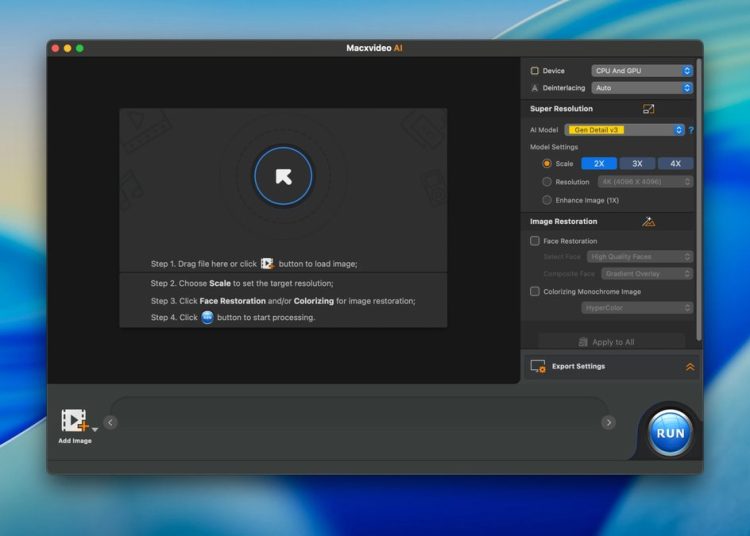Image resolution: width=750 pixels, height=536 pixels.
Task: Select the Resolution radio button
Action: click(x=547, y=182)
